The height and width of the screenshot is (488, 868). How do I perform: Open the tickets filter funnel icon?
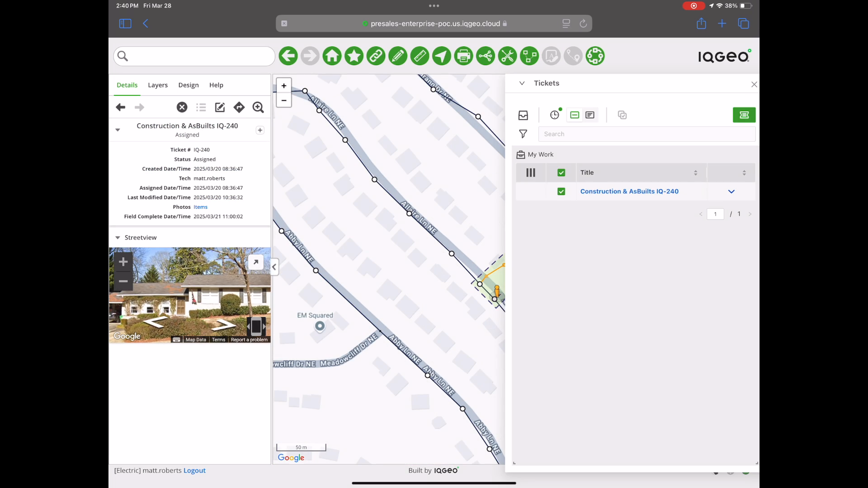click(523, 134)
